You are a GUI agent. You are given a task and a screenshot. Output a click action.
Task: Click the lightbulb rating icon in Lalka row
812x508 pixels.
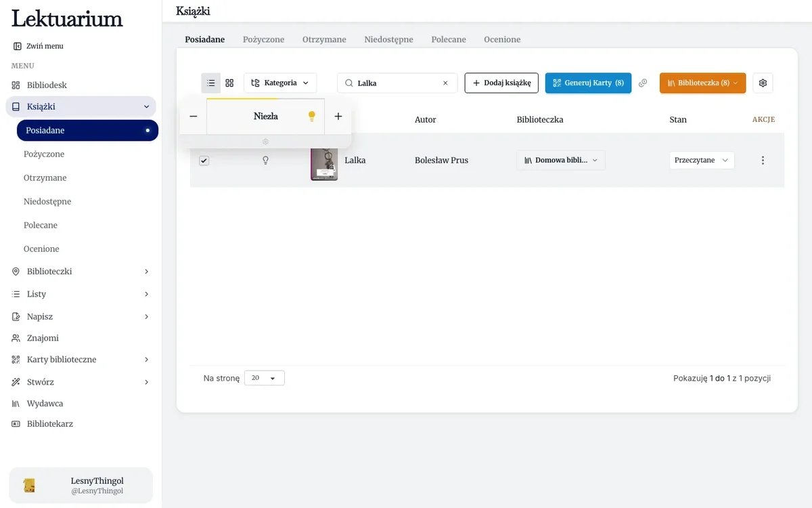coord(265,161)
